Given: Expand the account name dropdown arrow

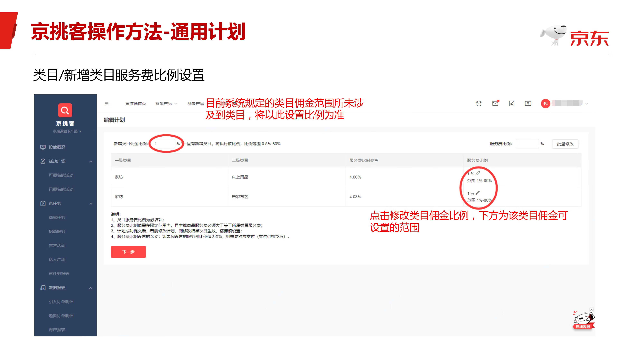Looking at the screenshot, I should (x=587, y=104).
